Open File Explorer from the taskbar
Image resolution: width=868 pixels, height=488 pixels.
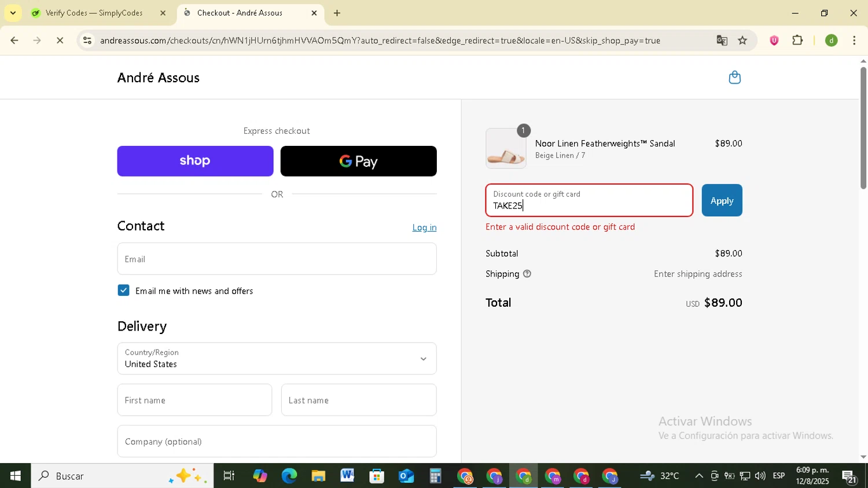318,476
